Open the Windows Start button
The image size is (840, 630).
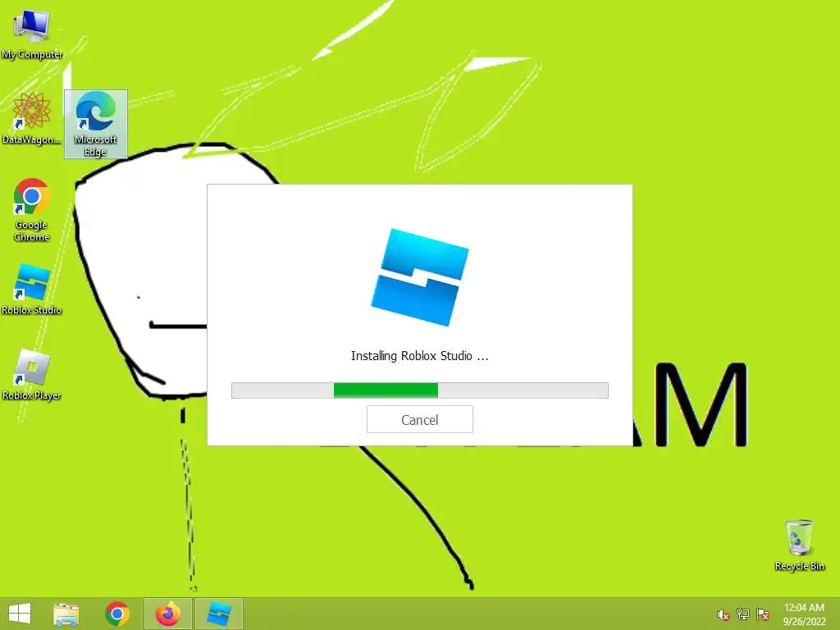click(x=20, y=614)
